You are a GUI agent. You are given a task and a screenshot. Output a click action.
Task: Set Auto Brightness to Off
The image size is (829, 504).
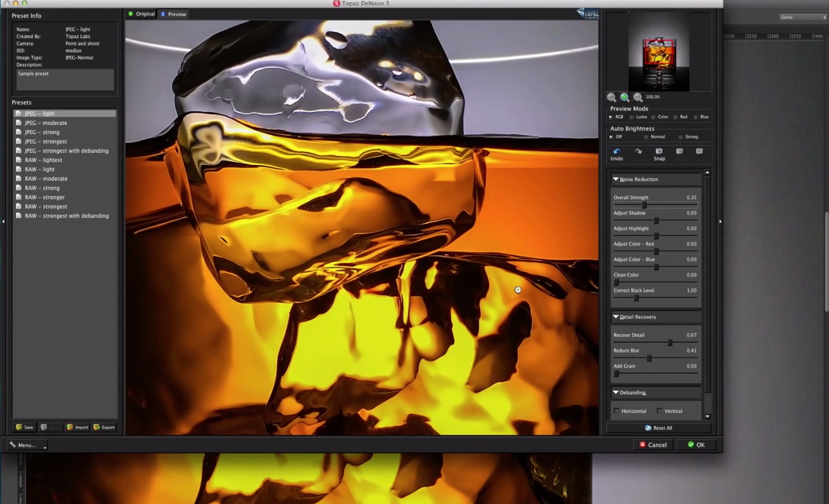(x=611, y=137)
